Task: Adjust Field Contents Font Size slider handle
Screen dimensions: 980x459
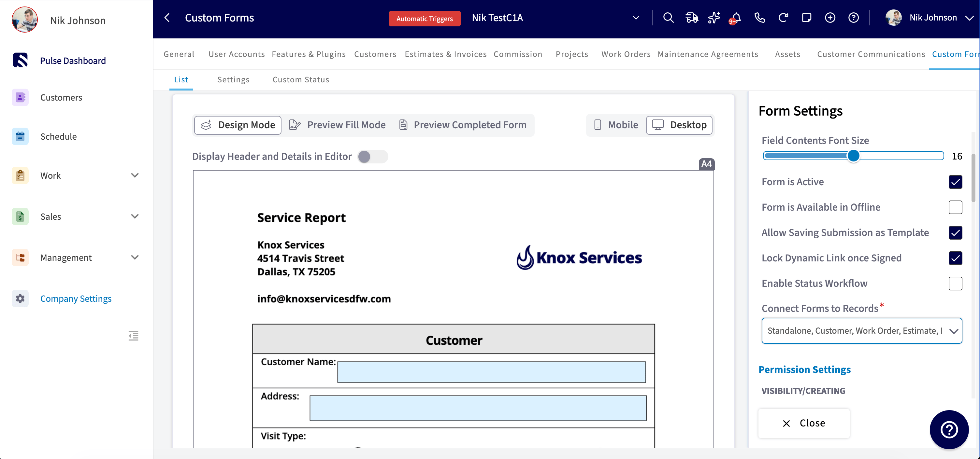Action: (853, 156)
